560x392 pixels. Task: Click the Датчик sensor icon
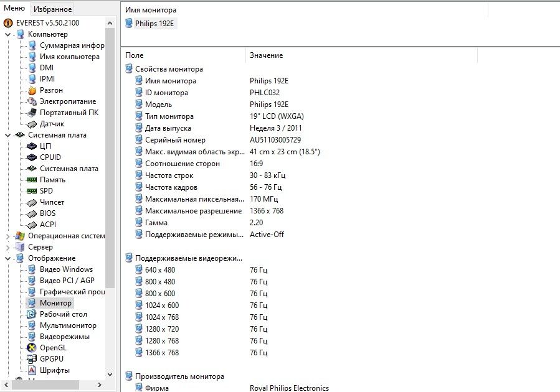click(x=32, y=124)
